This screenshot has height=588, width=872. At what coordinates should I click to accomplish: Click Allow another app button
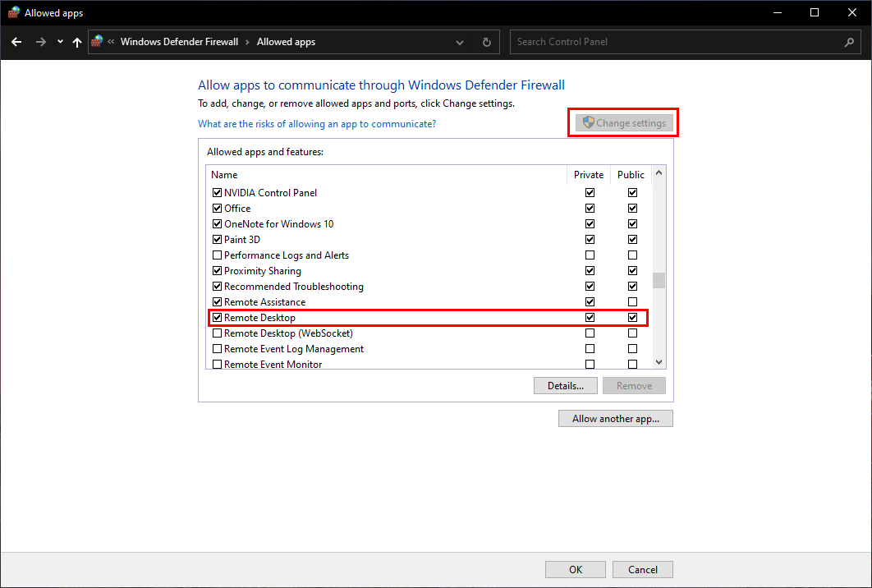pos(616,418)
